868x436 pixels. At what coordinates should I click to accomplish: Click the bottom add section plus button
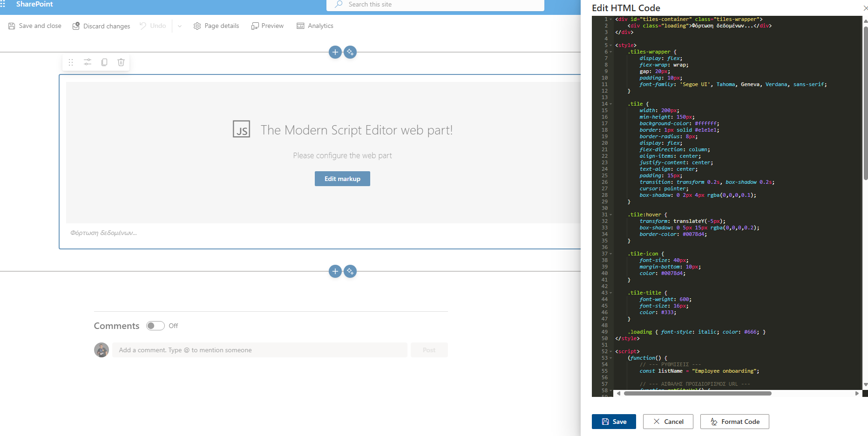click(335, 271)
